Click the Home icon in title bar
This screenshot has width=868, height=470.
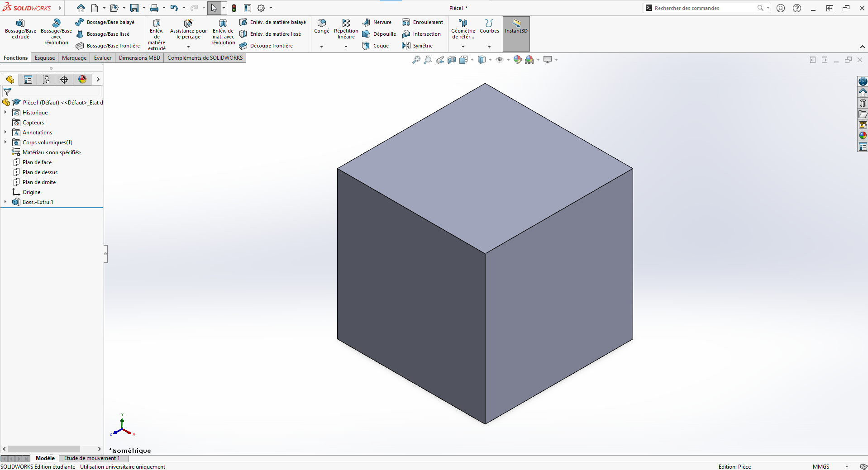(x=81, y=8)
